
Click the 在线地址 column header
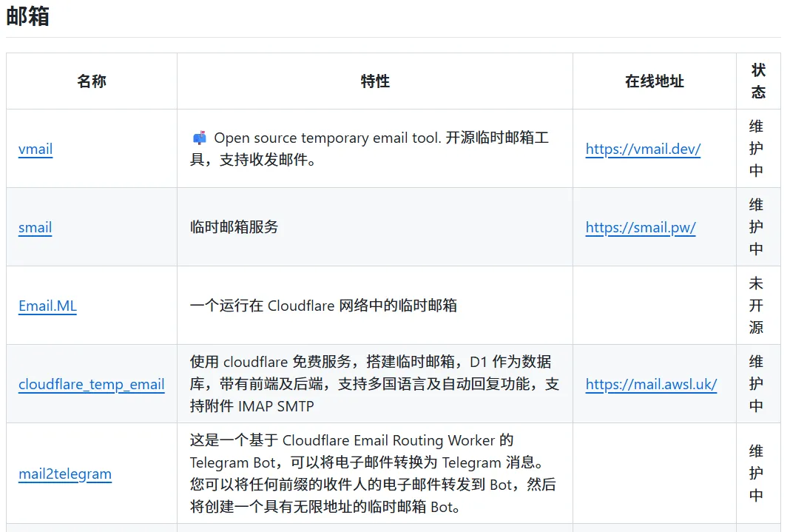tap(655, 81)
